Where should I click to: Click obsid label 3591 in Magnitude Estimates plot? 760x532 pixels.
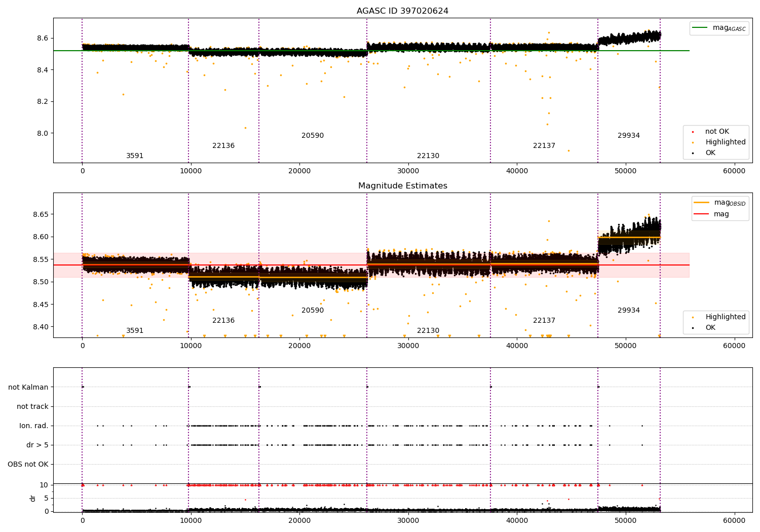(x=135, y=331)
